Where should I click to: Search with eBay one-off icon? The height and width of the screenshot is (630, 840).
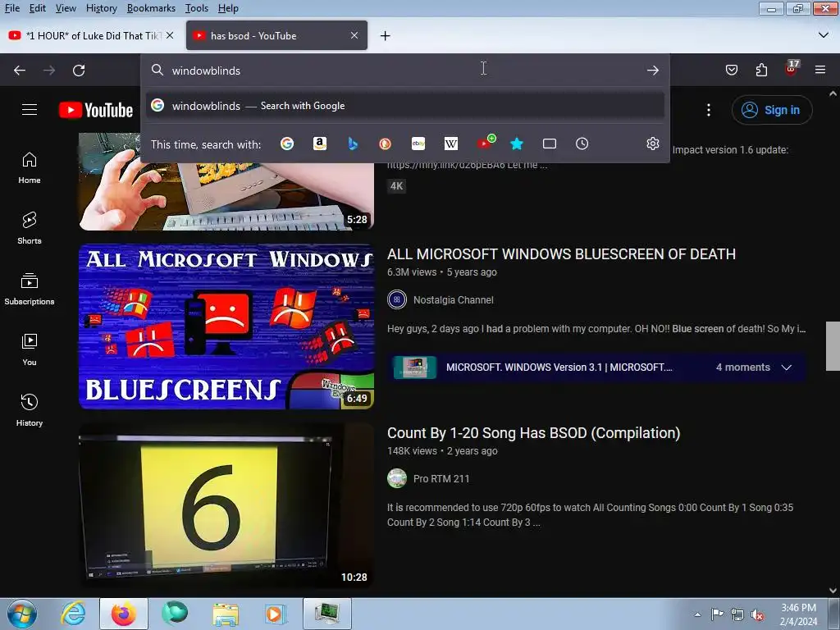418,144
